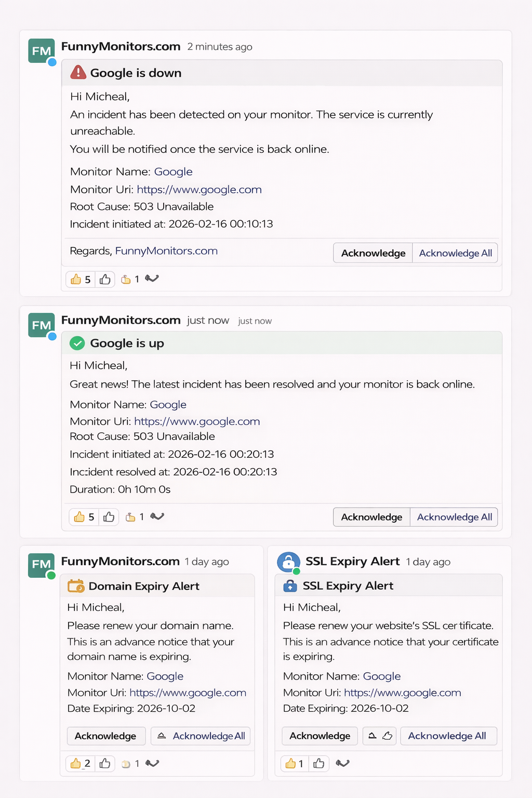The height and width of the screenshot is (798, 532).
Task: Open https://www.google.com from the SSL Expiry Alert
Action: pos(402,693)
